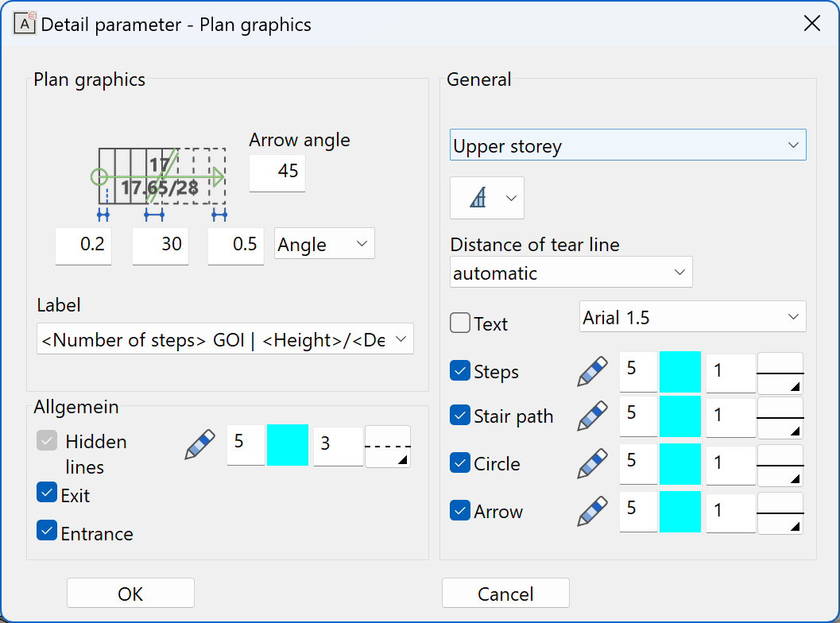Open the Circle line type dropdown

point(780,466)
